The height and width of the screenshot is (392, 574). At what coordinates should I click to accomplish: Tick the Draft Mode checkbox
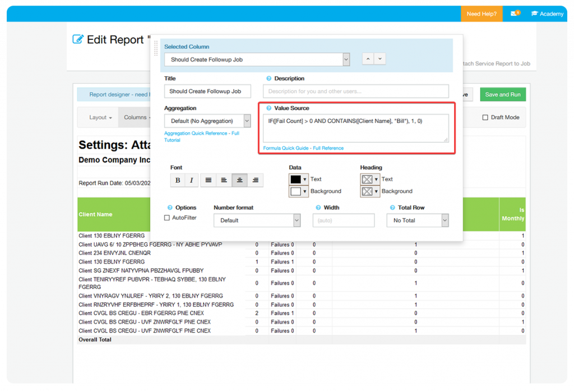tap(485, 118)
